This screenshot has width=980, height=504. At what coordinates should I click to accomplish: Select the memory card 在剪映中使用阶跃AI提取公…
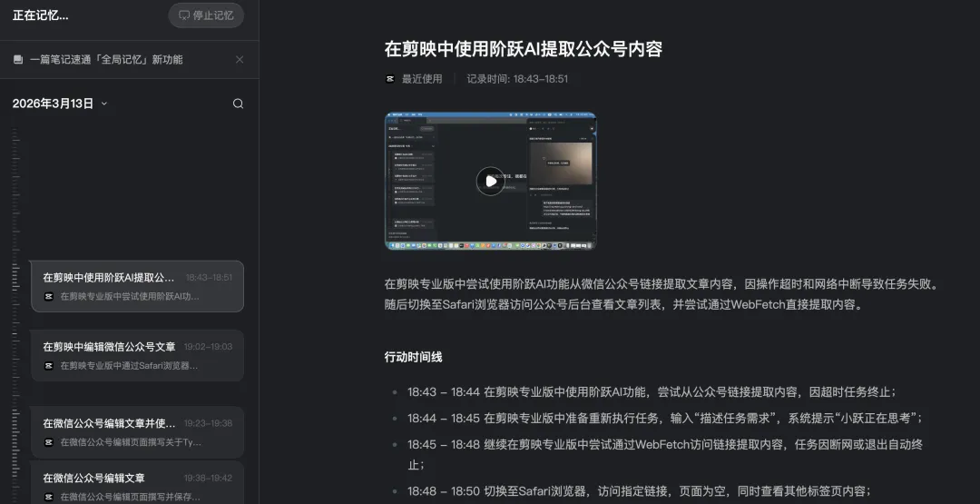(137, 286)
